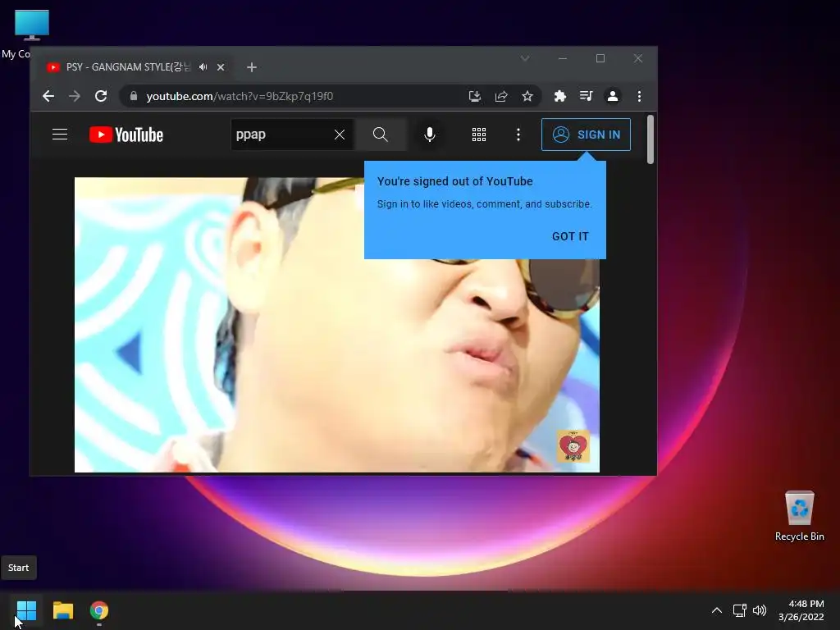
Task: Reload the YouTube page
Action: point(101,96)
